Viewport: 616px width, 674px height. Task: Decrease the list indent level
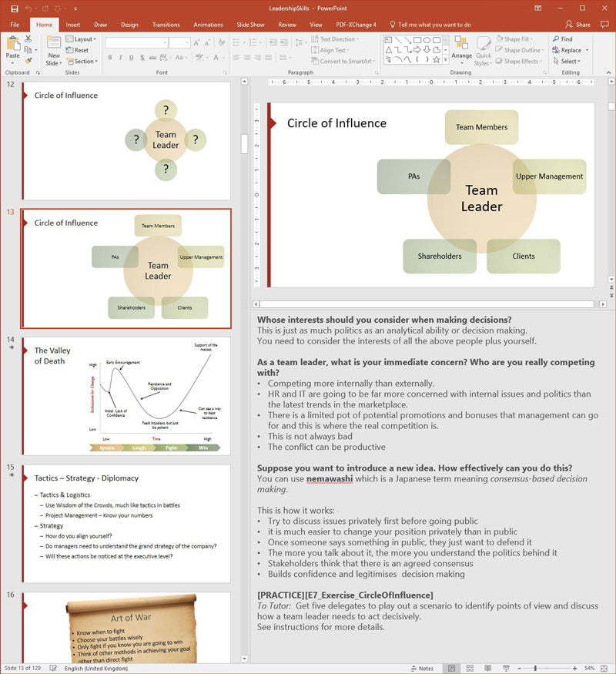click(273, 42)
